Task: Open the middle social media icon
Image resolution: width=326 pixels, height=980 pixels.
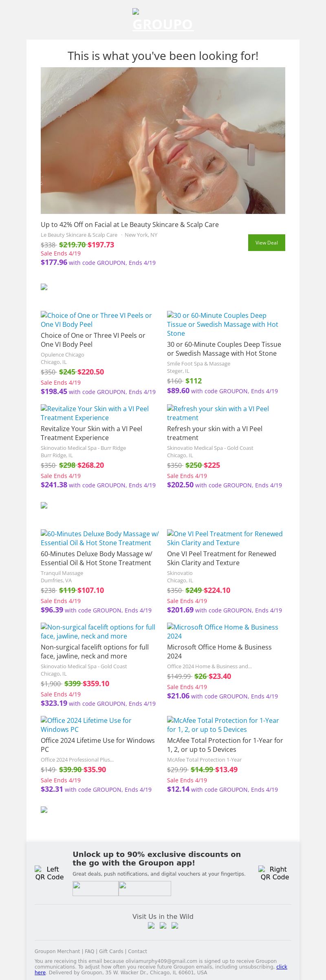Action: [163, 925]
